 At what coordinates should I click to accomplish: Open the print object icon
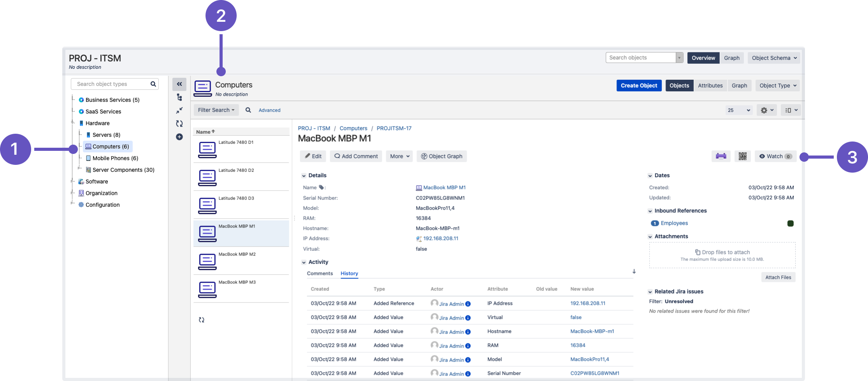(721, 156)
